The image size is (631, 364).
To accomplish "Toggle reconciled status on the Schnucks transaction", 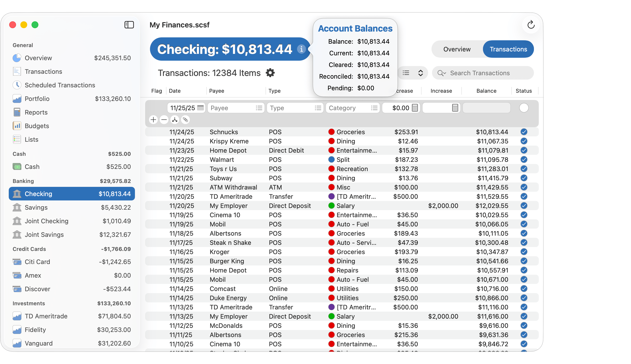I will click(524, 132).
